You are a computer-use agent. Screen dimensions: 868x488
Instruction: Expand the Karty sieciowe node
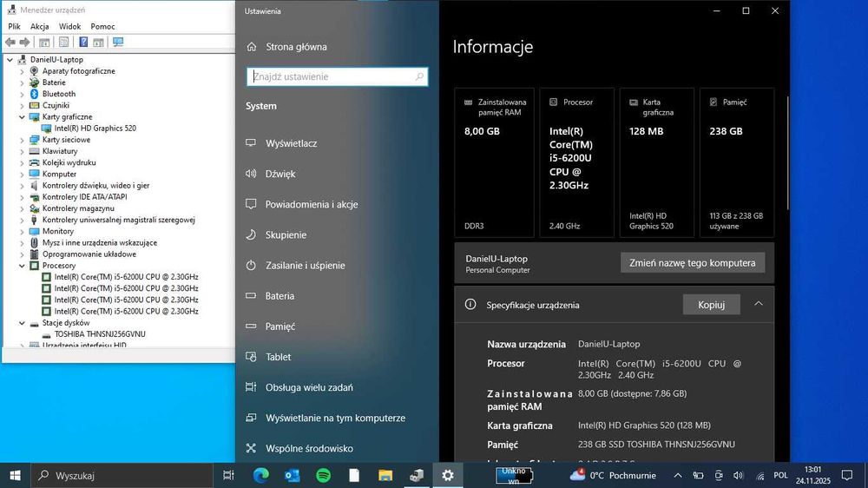point(22,140)
